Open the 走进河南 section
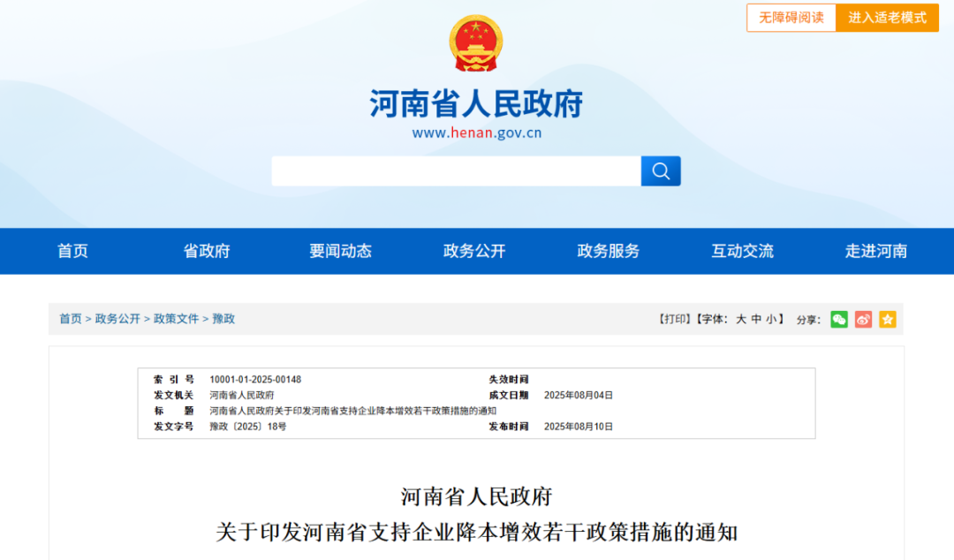This screenshot has width=954, height=560. [x=874, y=251]
